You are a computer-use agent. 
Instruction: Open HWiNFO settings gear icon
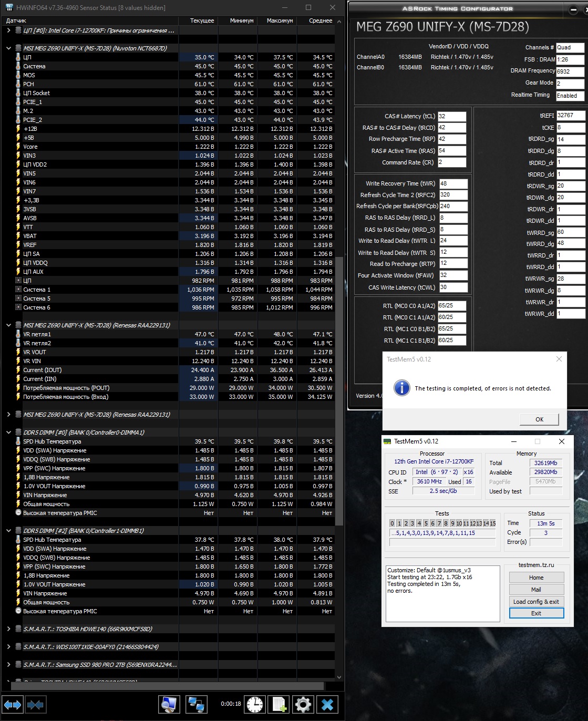tap(303, 704)
